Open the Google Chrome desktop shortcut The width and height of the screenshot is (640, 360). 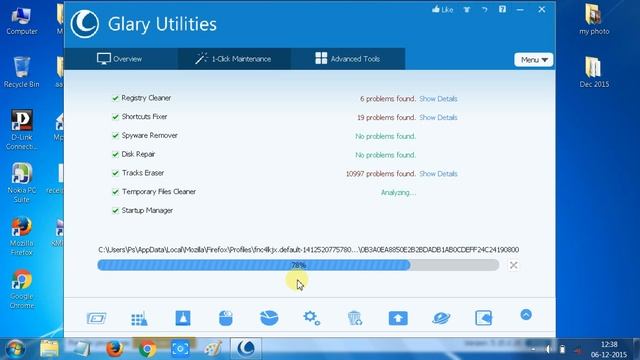pyautogui.click(x=22, y=289)
